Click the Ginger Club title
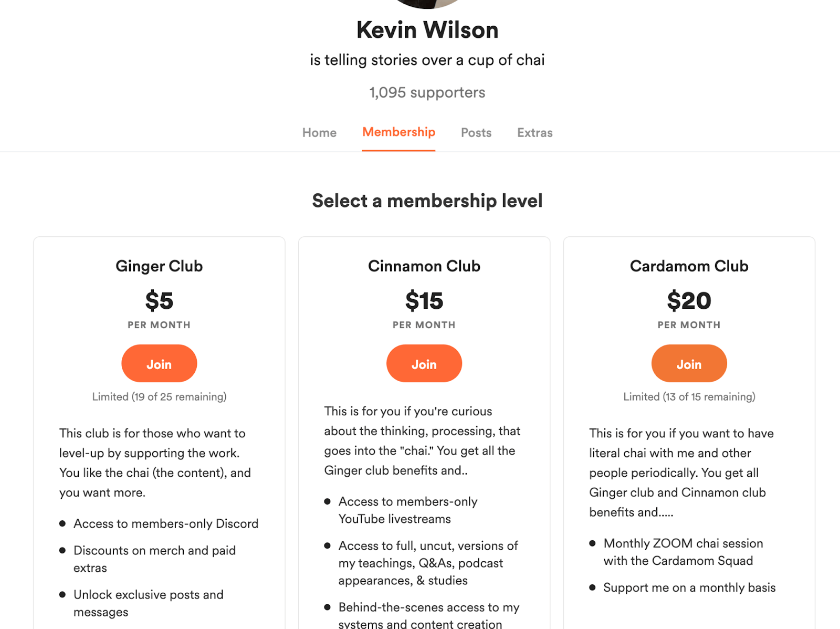840x629 pixels. (159, 266)
